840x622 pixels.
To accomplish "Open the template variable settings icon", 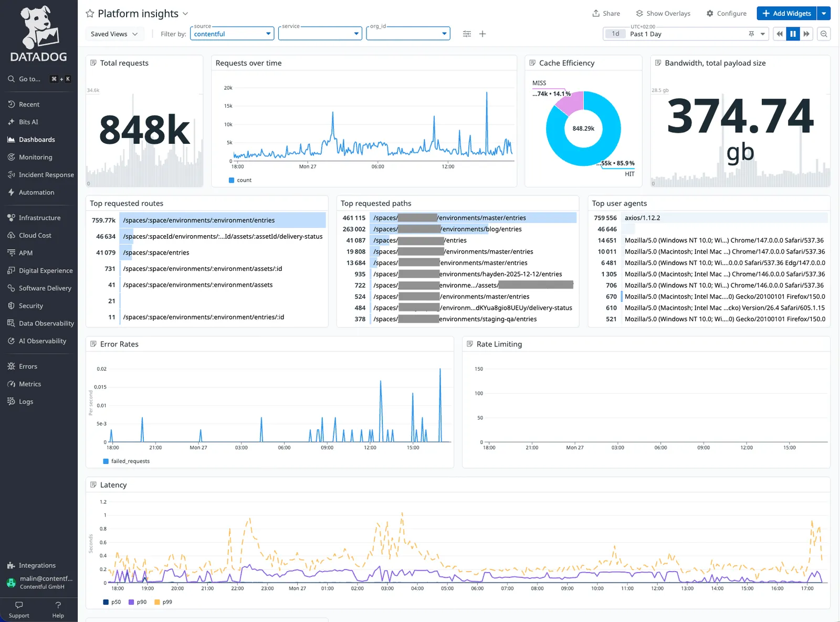I will click(x=467, y=34).
